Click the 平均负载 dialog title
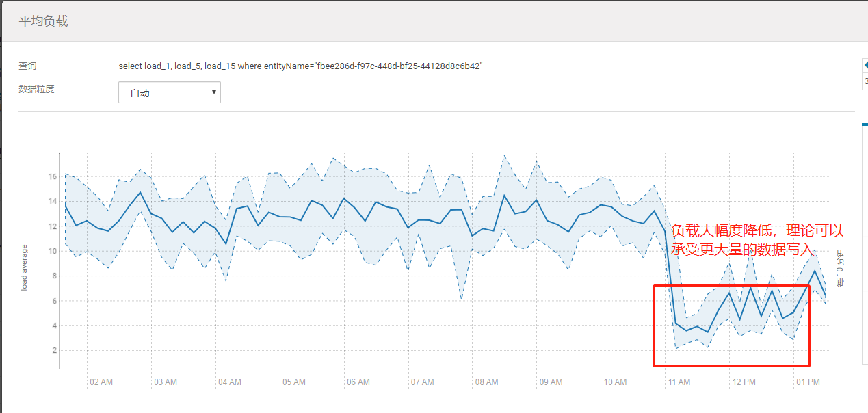 pos(43,21)
